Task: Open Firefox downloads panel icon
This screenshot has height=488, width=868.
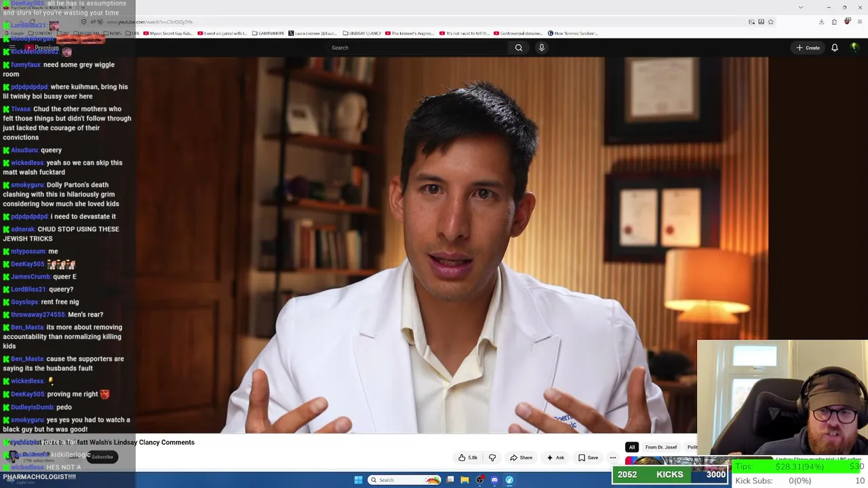Action: [x=821, y=22]
